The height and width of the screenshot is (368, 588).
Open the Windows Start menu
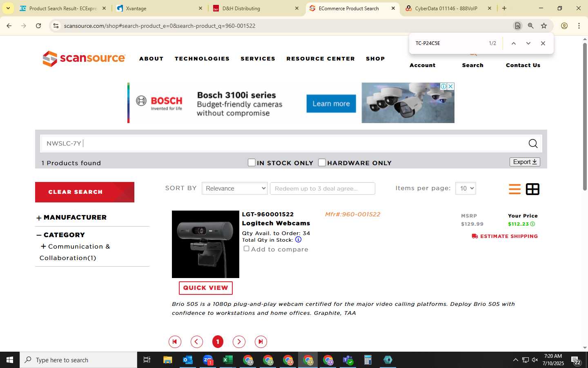(10, 360)
